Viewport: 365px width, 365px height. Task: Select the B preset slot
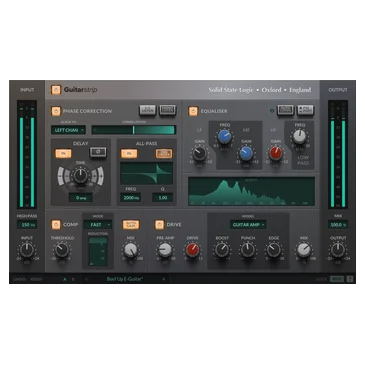pyautogui.click(x=73, y=279)
